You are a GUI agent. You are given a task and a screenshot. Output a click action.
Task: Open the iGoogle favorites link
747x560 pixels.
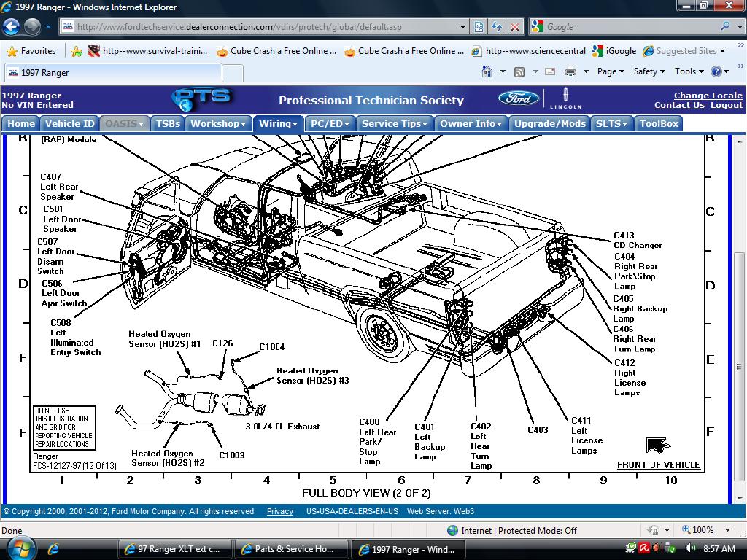(614, 51)
